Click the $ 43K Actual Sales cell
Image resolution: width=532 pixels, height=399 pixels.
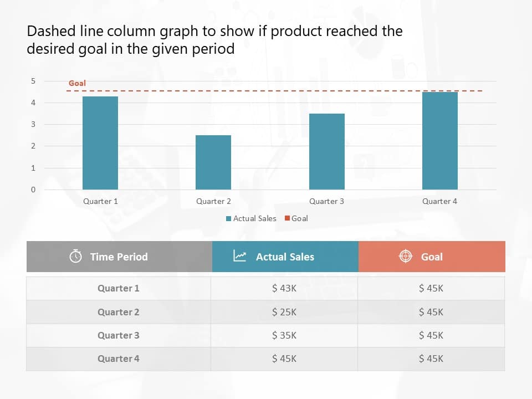pyautogui.click(x=284, y=288)
